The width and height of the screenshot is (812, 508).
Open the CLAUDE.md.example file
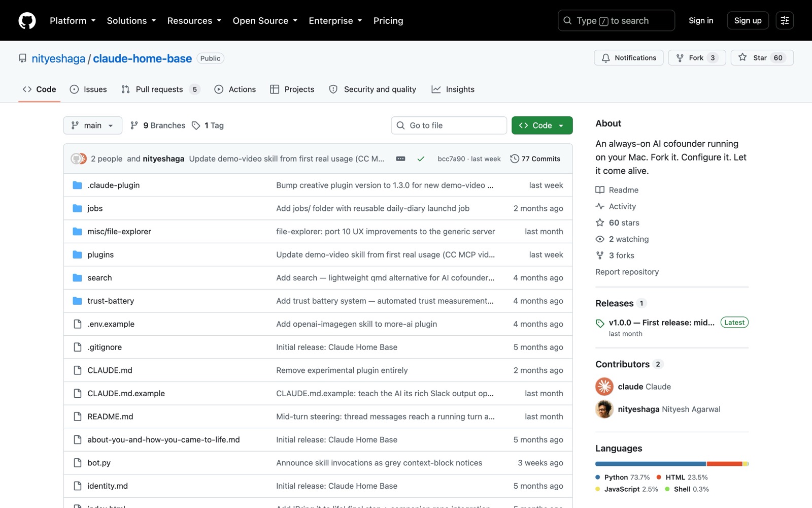point(126,393)
